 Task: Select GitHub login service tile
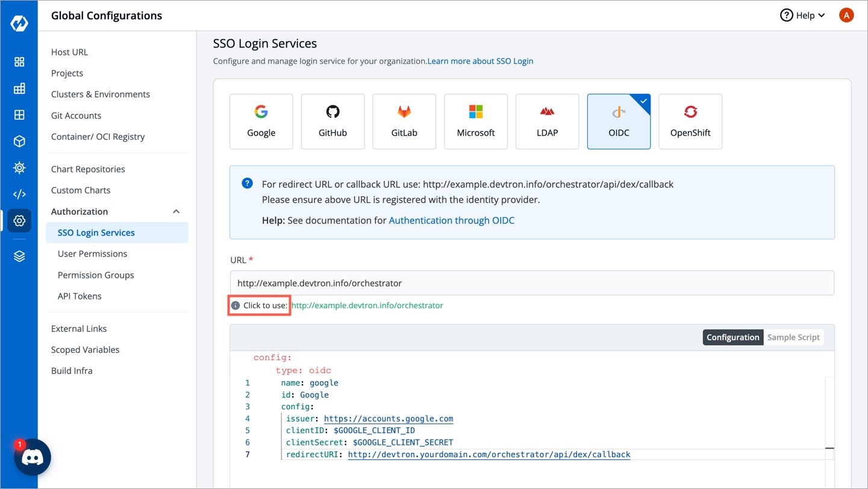333,122
